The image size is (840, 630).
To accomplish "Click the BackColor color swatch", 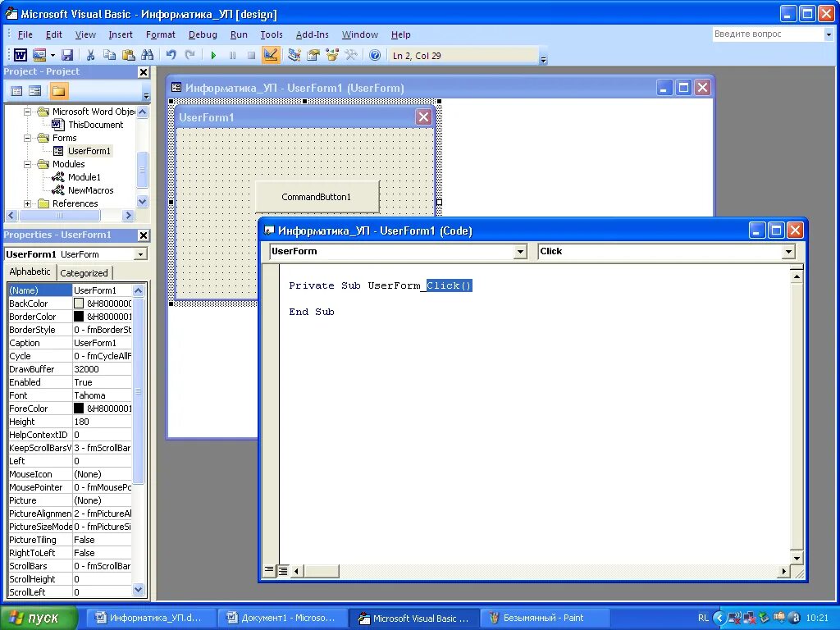I will coord(79,304).
